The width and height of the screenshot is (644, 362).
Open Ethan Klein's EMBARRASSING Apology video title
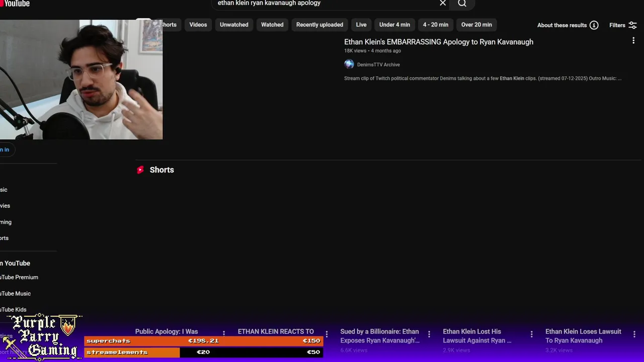(439, 42)
